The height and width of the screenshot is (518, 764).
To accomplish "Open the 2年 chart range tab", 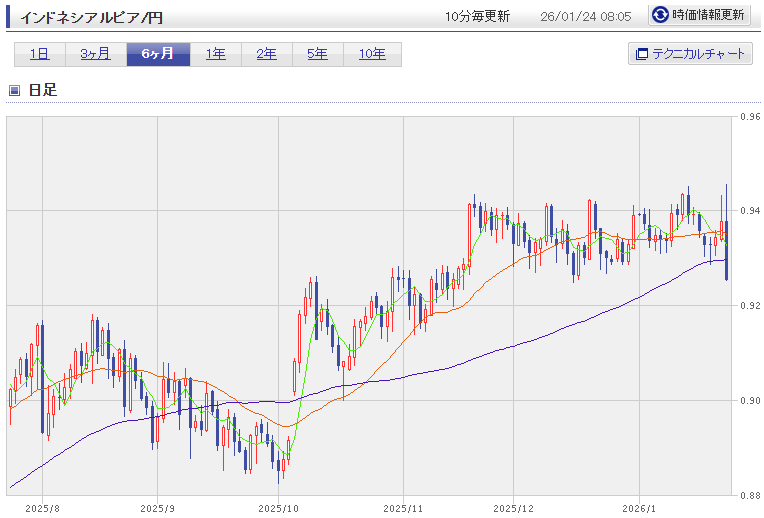I will 267,54.
